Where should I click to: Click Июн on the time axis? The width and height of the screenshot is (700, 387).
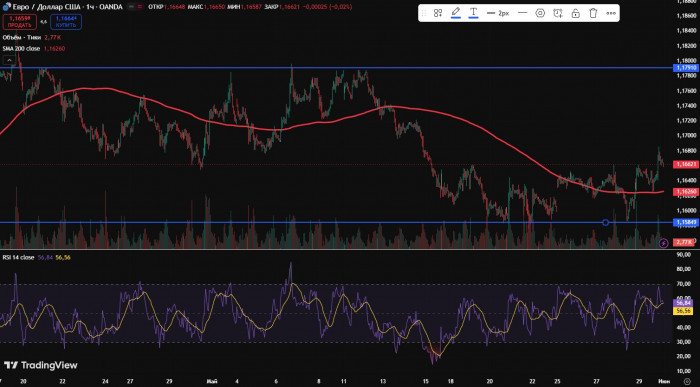tap(664, 381)
